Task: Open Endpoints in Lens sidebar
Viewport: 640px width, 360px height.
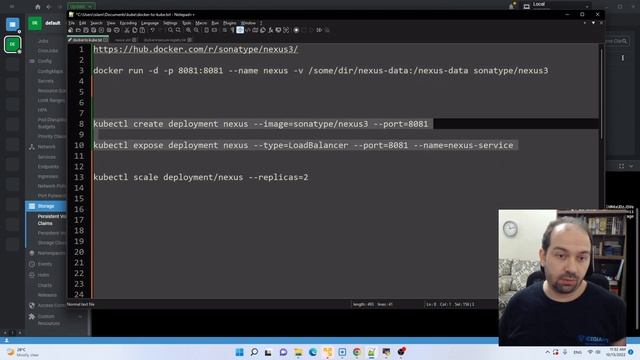Action: tap(48, 167)
